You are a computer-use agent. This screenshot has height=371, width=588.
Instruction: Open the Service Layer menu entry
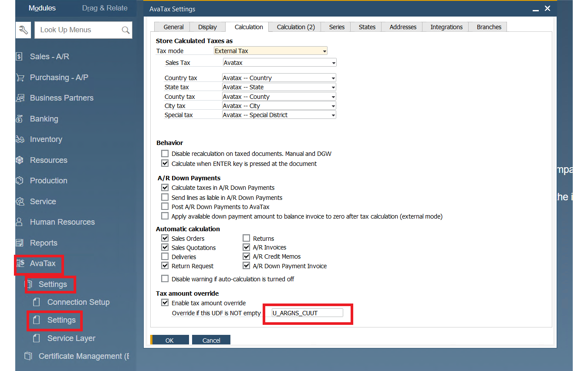(71, 338)
